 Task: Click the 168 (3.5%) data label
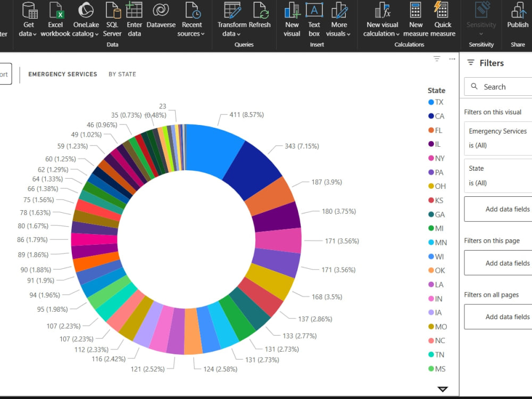click(327, 297)
